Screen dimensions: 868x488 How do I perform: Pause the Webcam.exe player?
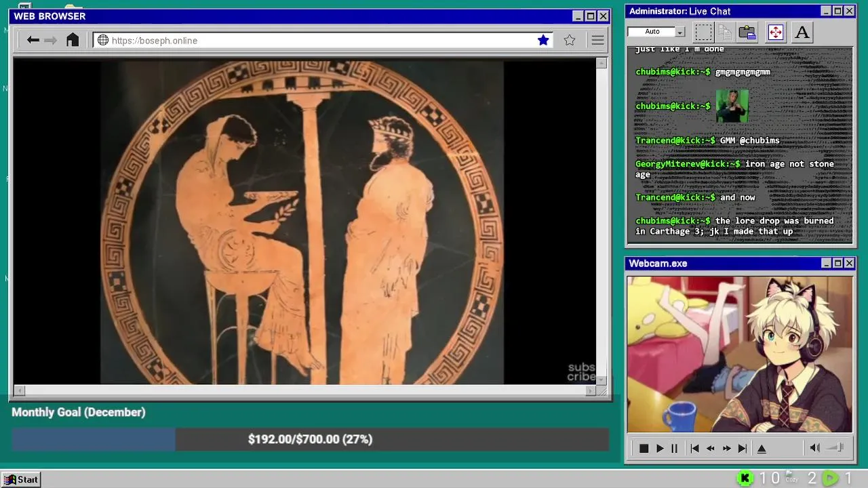coord(674,448)
